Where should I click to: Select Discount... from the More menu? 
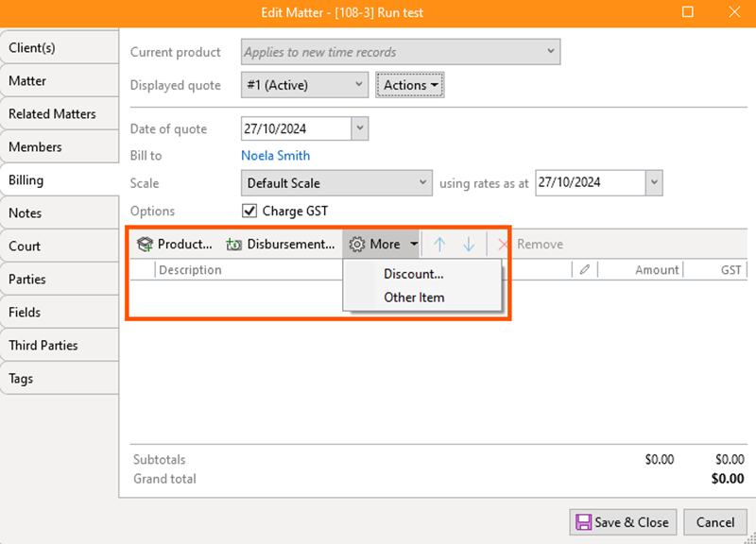414,274
